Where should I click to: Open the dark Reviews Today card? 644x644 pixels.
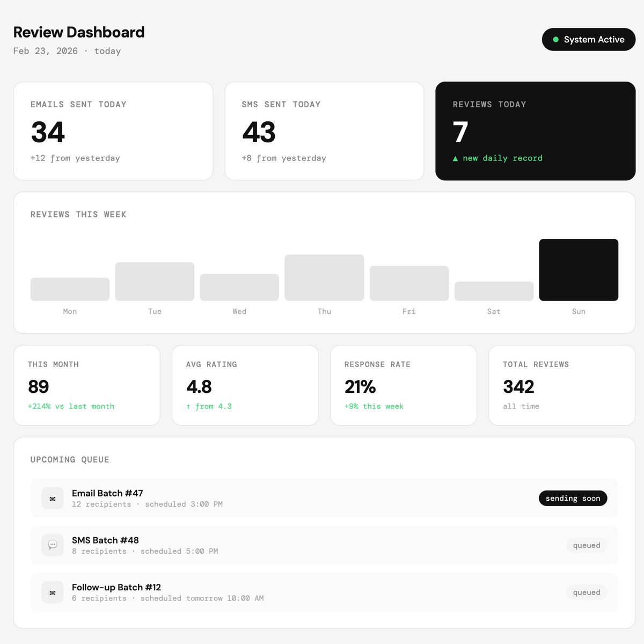pos(536,131)
